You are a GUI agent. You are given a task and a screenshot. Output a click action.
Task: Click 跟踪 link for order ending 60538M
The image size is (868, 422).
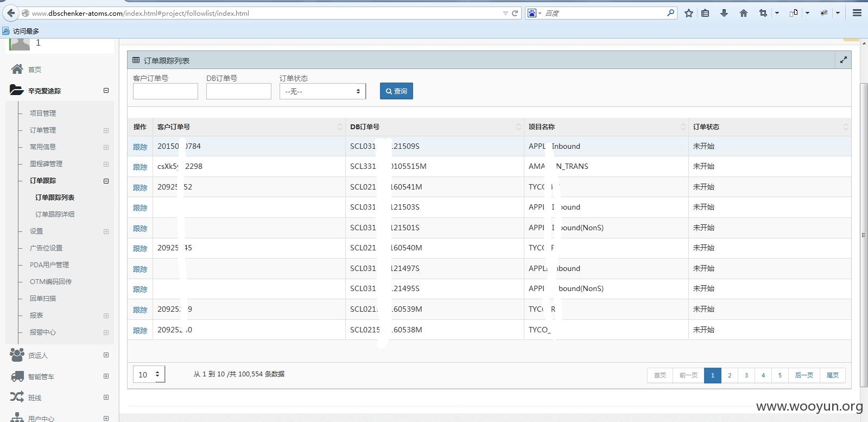[140, 330]
